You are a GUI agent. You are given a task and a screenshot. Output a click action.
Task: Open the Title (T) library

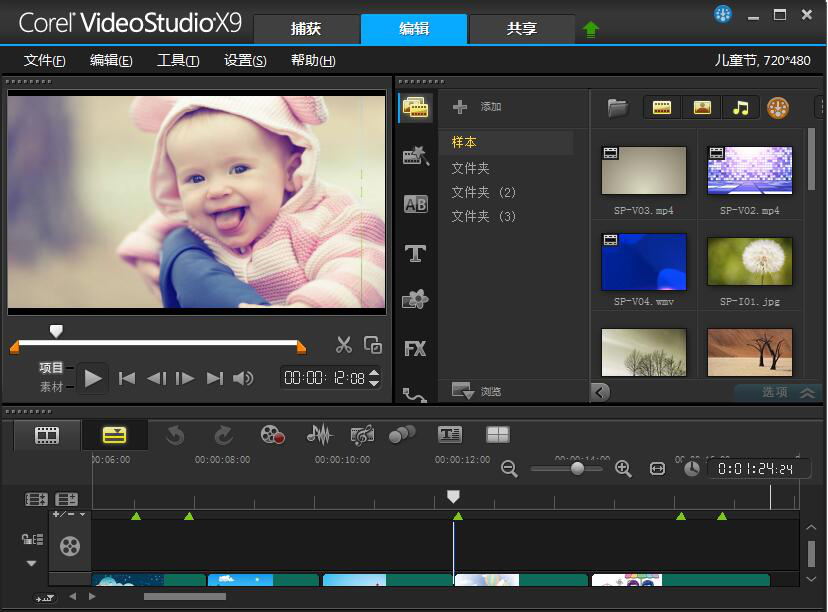point(415,253)
